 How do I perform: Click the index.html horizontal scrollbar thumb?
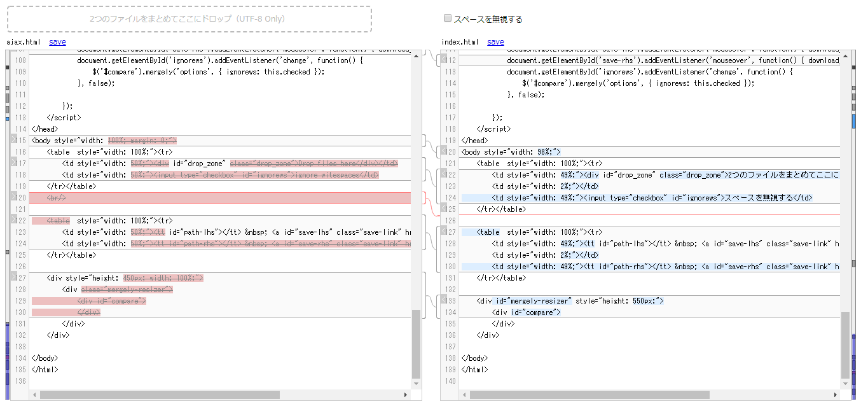(x=589, y=395)
